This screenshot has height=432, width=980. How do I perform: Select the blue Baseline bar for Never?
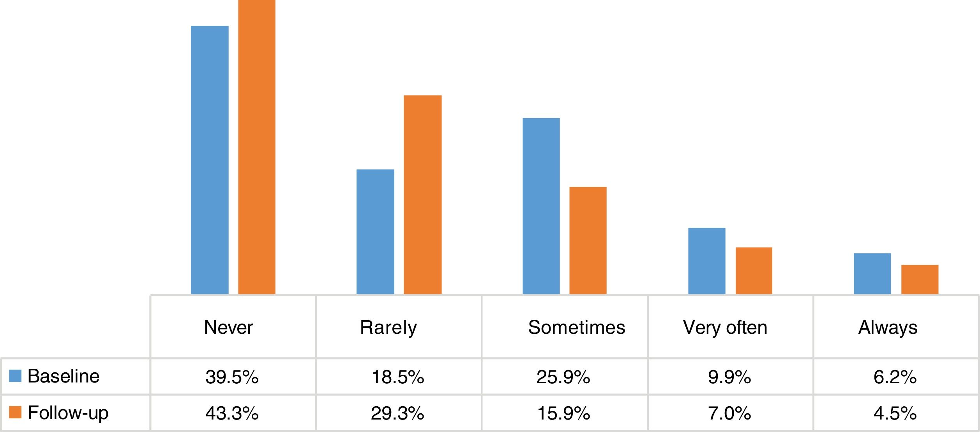pyautogui.click(x=210, y=160)
